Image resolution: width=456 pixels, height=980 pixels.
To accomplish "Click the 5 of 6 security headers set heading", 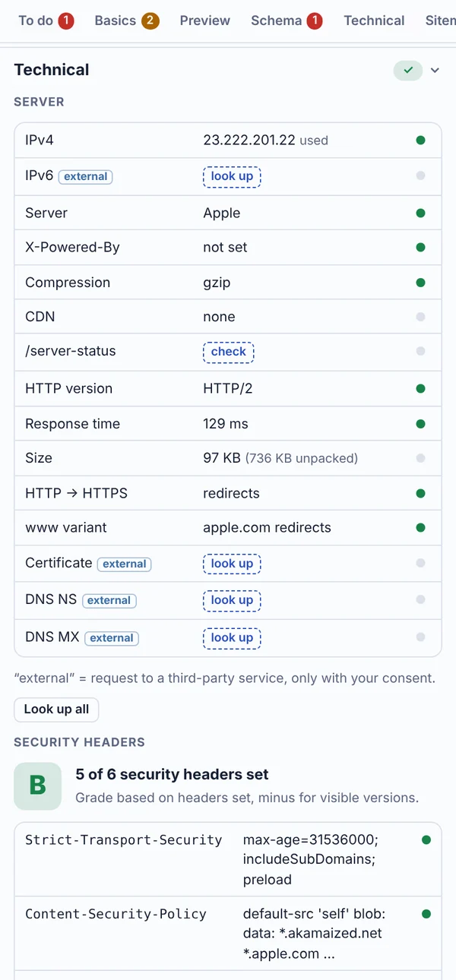I will point(172,775).
